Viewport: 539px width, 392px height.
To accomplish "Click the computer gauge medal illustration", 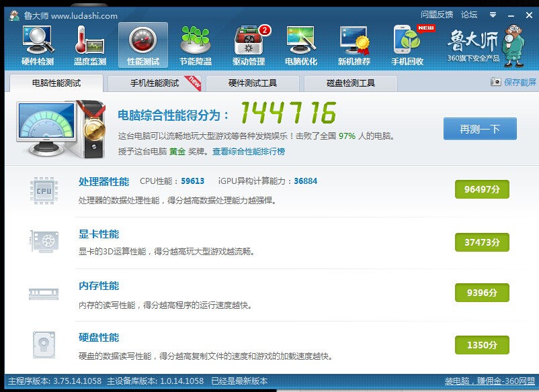I will pos(61,128).
